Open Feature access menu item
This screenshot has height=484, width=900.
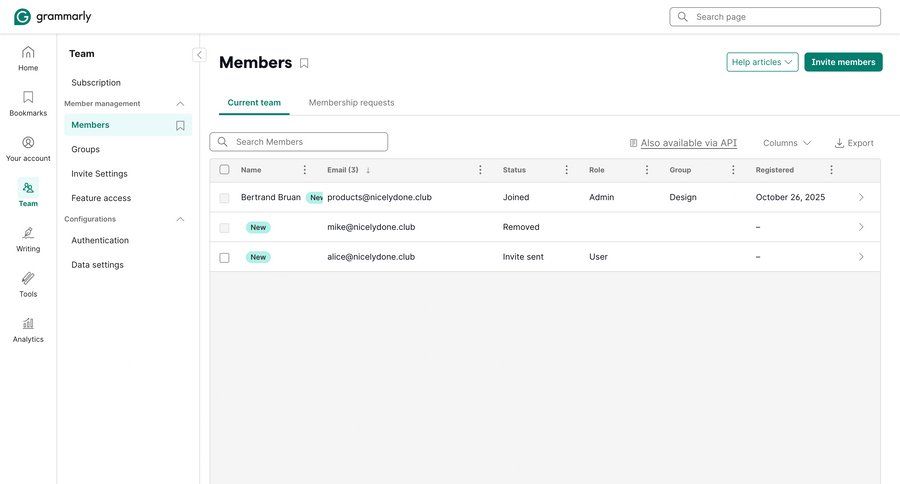[x=101, y=198]
